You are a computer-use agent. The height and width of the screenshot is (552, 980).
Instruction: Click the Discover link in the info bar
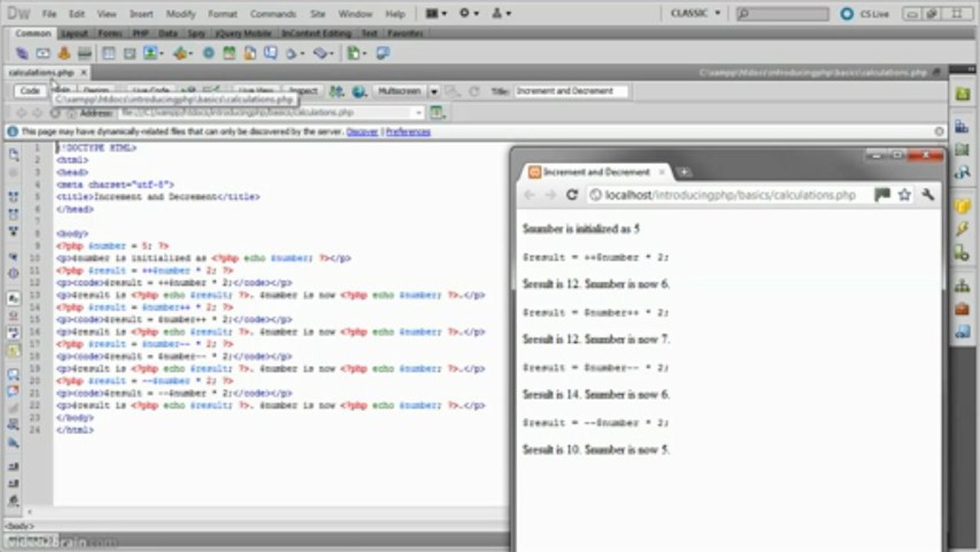pos(362,132)
